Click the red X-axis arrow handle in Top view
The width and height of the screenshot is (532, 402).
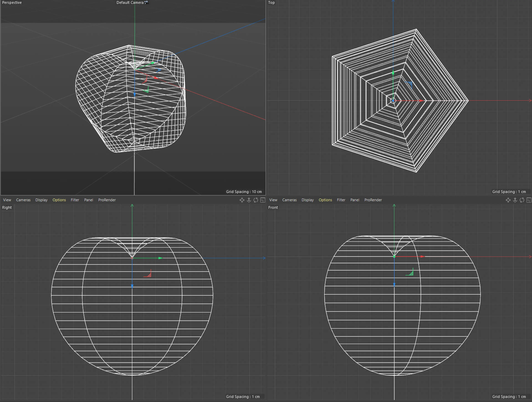[x=421, y=101]
